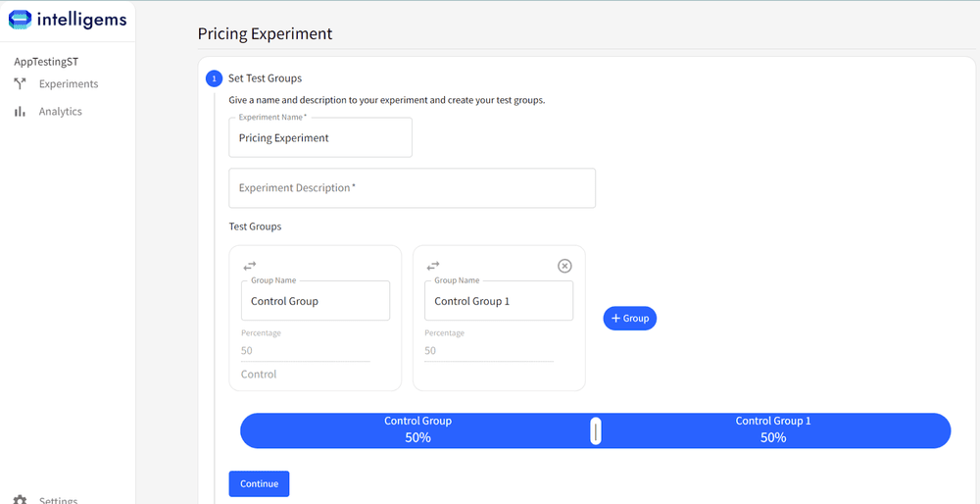Screen dimensions: 980x504
Task: Open Settings gear icon in sidebar
Action: tap(20, 500)
